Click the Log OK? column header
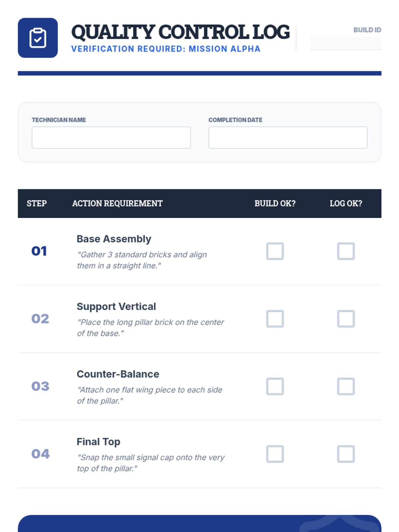This screenshot has width=399, height=532. pos(346,203)
